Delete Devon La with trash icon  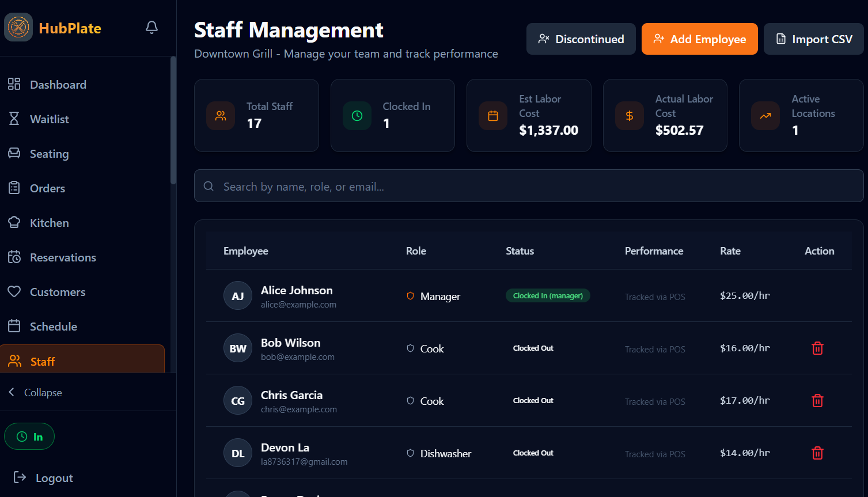click(817, 453)
